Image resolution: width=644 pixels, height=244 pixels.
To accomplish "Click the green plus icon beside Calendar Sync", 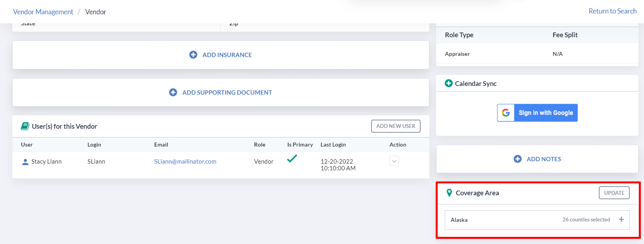I will 449,83.
